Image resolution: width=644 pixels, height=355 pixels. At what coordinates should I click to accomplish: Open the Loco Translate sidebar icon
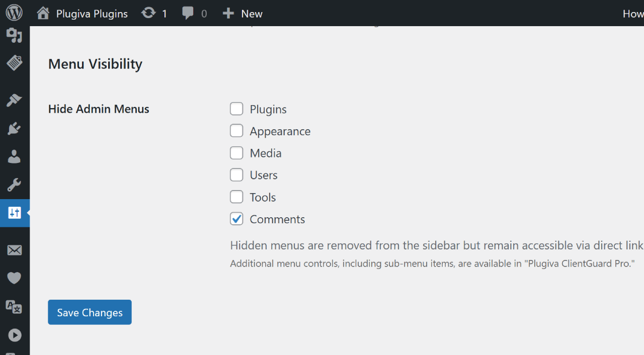[x=14, y=307]
